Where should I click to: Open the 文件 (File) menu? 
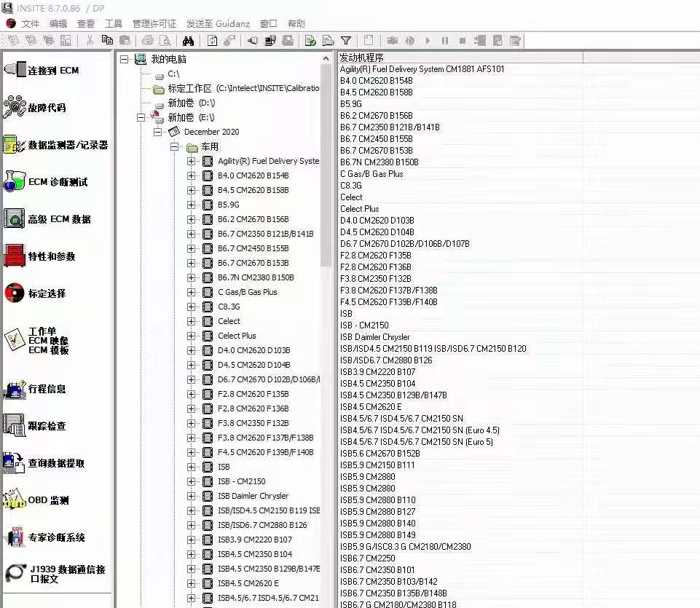[x=31, y=23]
